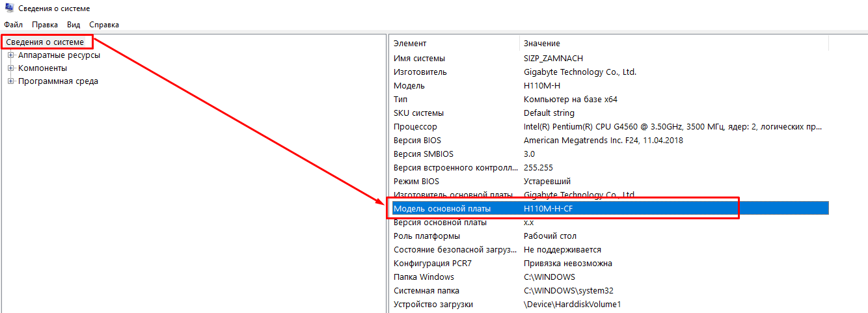Select Программная среда tree item

59,81
